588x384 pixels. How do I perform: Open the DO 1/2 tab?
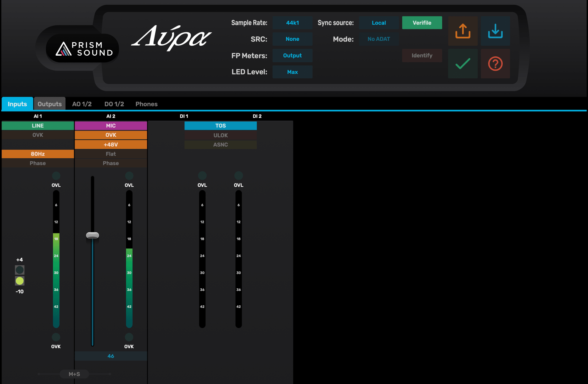[114, 104]
